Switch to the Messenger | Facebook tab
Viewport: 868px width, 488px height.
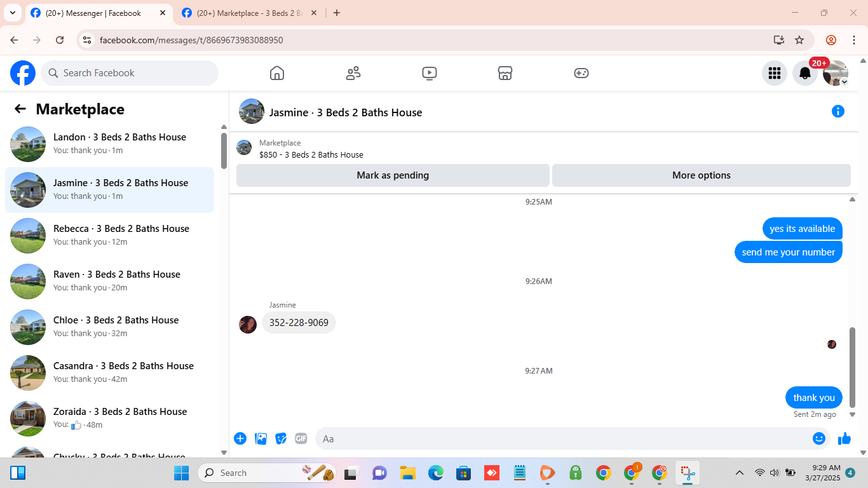tap(99, 13)
